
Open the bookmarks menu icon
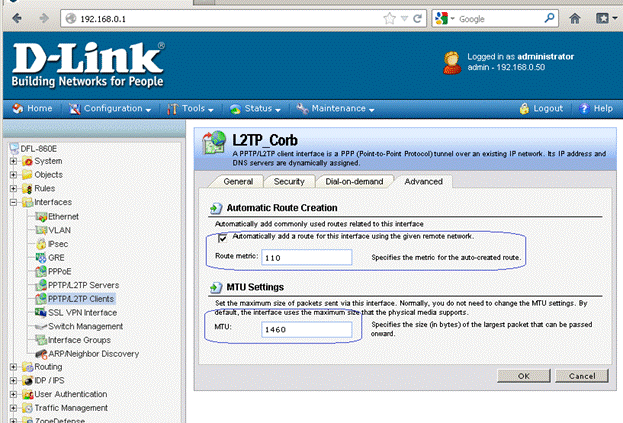tap(602, 18)
